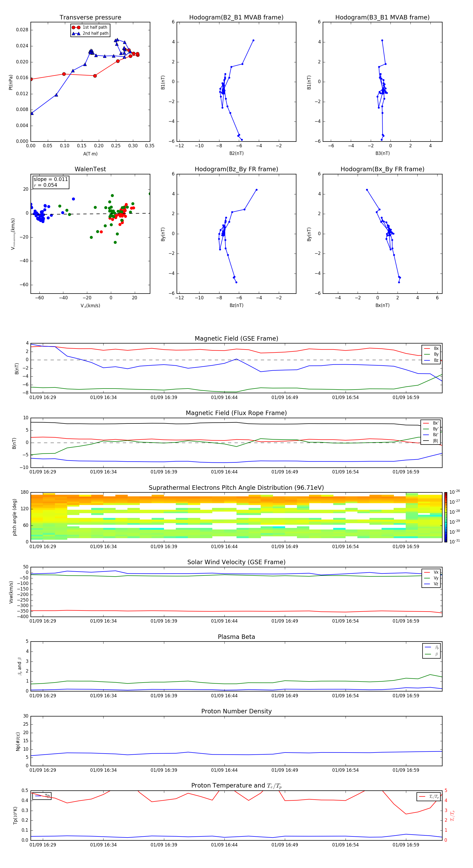473x868 pixels.
Task: Click the 'Hodogram(Bz_By FR frame)' title
Action: 236,169
